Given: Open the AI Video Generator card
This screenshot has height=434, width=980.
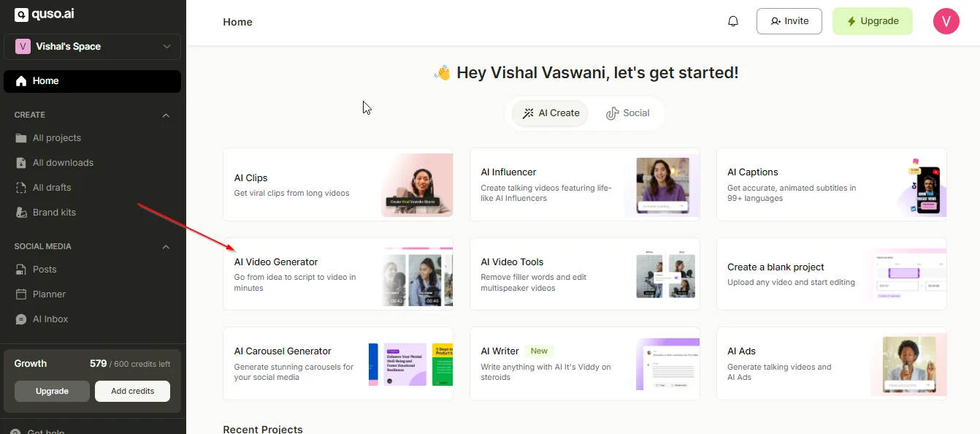Looking at the screenshot, I should [x=338, y=274].
